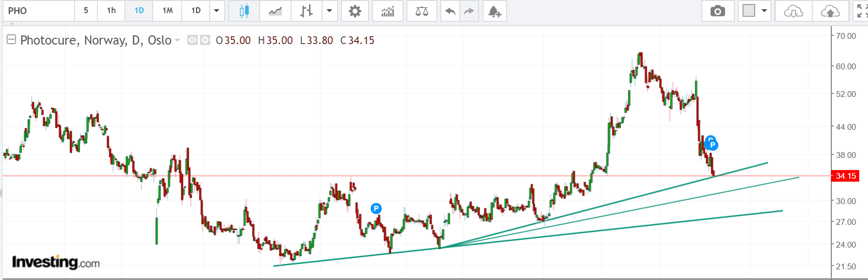The width and height of the screenshot is (868, 280).
Task: Click 38.00 on the price axis
Action: tap(846, 155)
